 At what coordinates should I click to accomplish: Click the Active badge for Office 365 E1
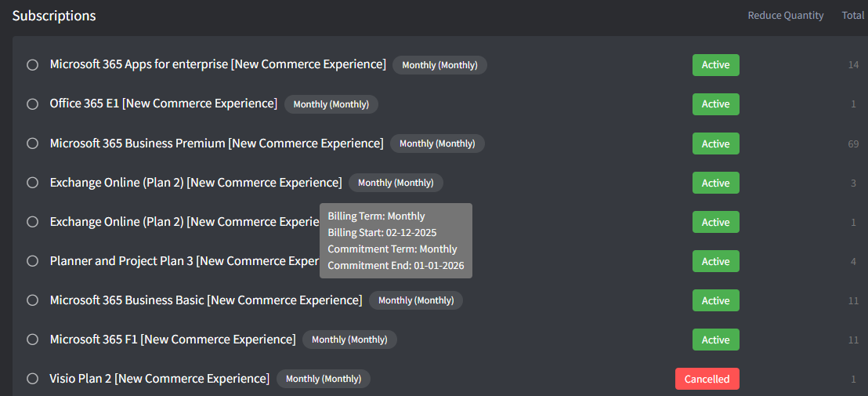pos(715,104)
